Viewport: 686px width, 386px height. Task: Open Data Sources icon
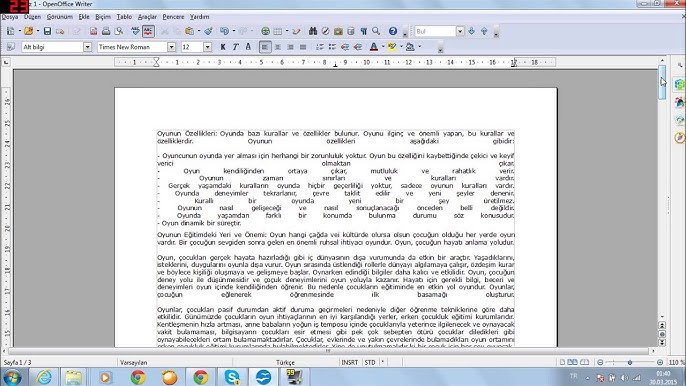(x=351, y=32)
